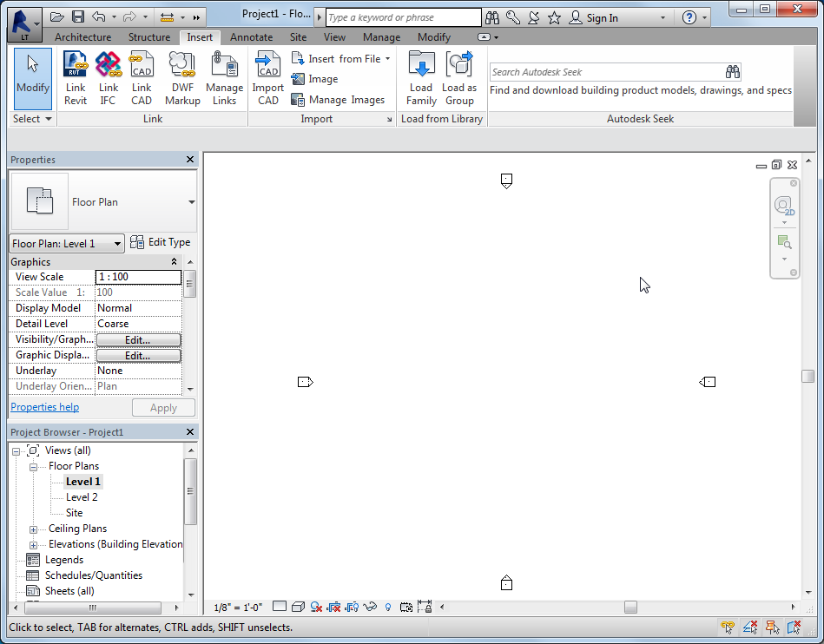The height and width of the screenshot is (644, 824).
Task: Expand the Elevations (Building Elevation) node
Action: click(33, 545)
